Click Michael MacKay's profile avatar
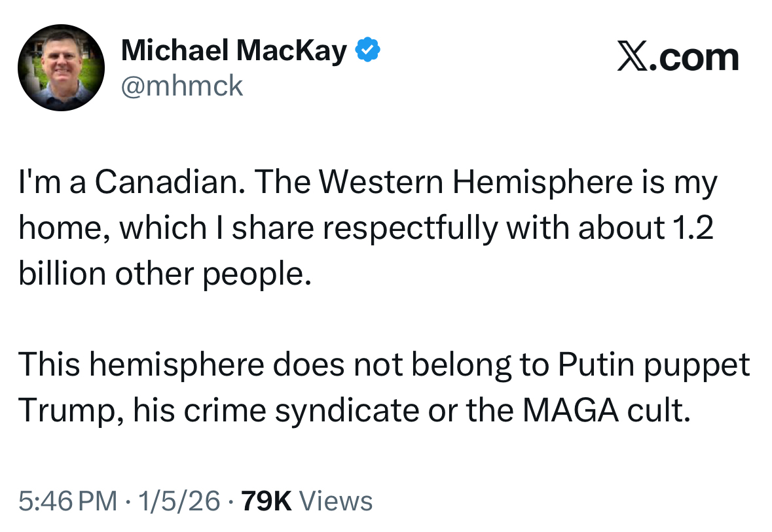 [60, 67]
